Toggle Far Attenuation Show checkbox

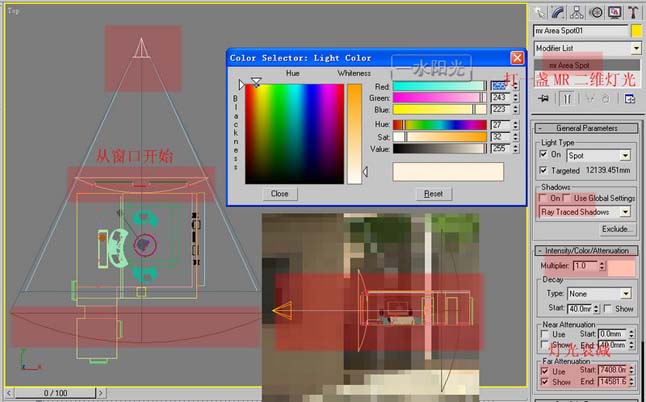pos(545,382)
